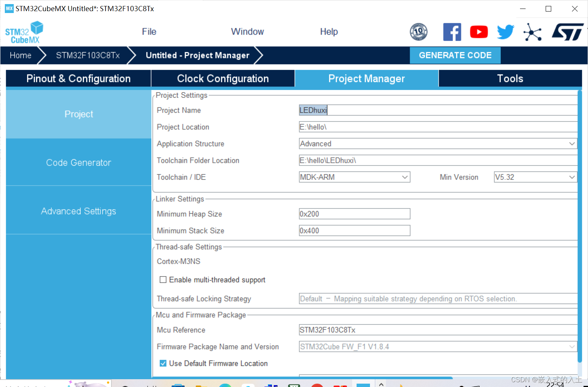
Task: Open the Help menu
Action: point(329,32)
